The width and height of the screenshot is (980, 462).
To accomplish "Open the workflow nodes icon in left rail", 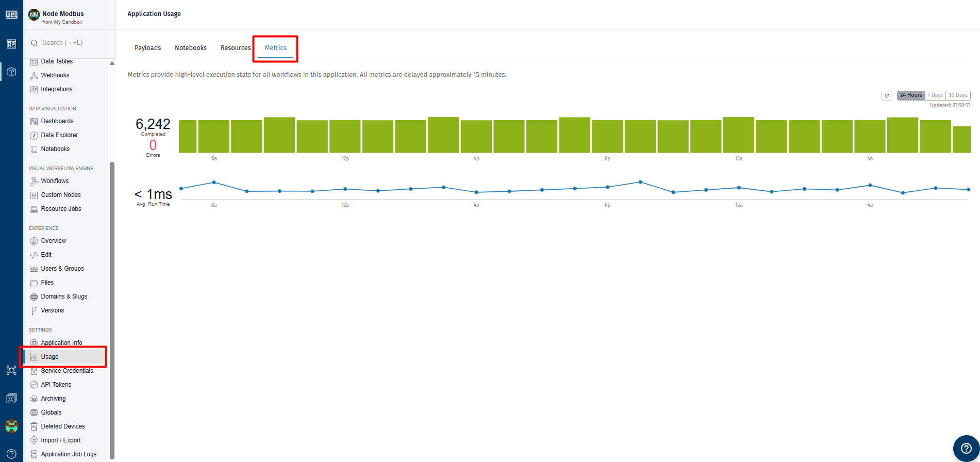I will [x=11, y=370].
